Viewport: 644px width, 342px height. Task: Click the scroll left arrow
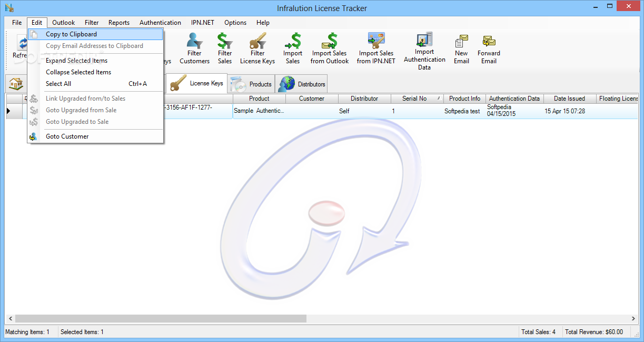point(10,319)
